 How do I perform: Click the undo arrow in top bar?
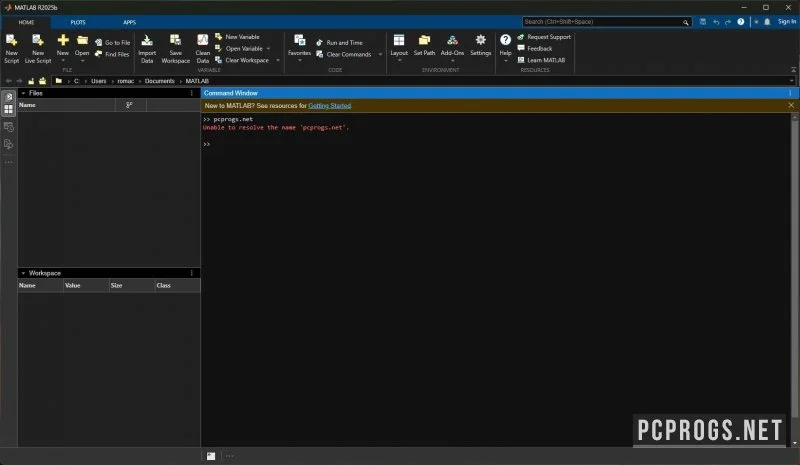pyautogui.click(x=716, y=22)
